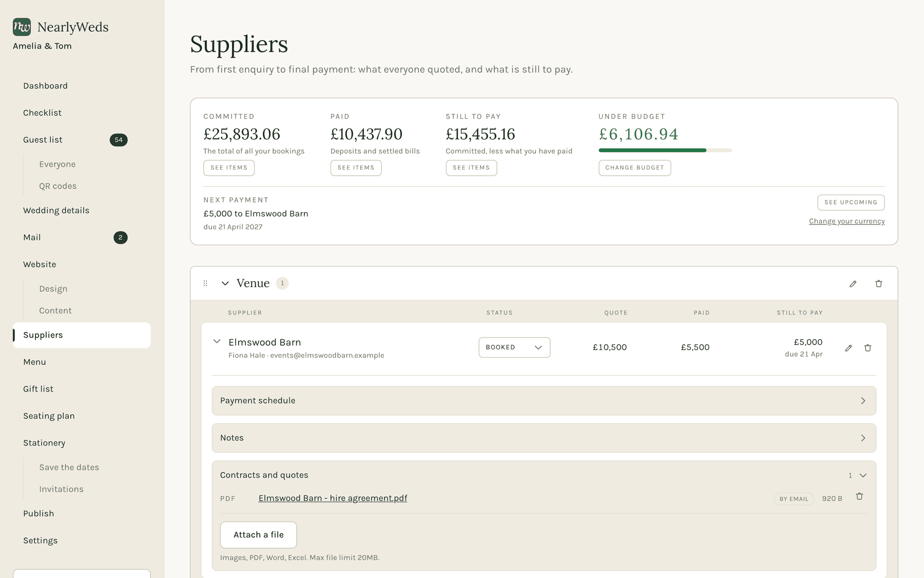Click the NearlyWeds logo icon
924x578 pixels.
coord(22,27)
